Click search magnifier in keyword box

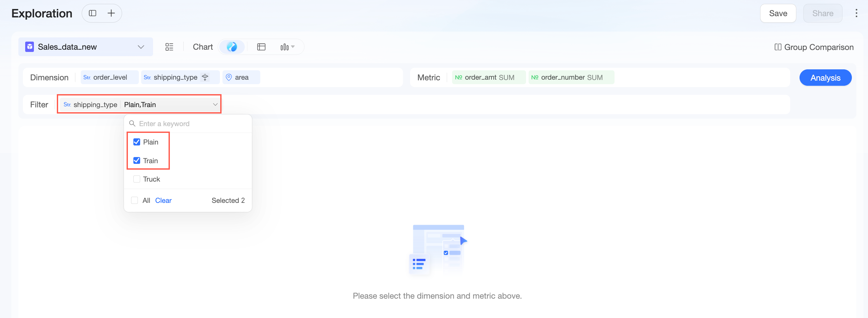click(x=132, y=124)
